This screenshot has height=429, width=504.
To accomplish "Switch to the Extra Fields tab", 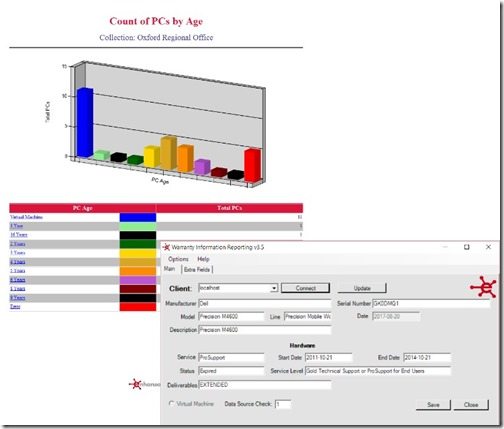I will [x=197, y=269].
